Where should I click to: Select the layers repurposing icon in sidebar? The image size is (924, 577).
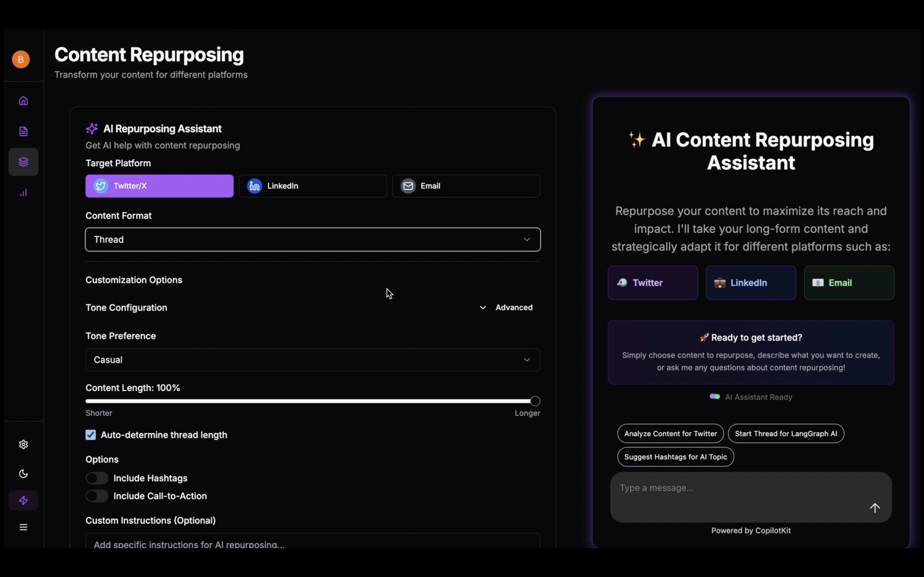(23, 162)
